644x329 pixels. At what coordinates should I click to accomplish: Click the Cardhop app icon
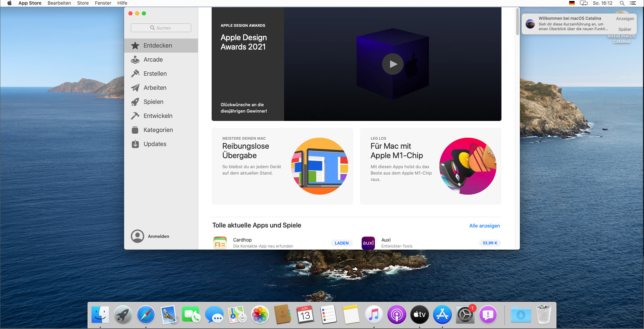220,243
